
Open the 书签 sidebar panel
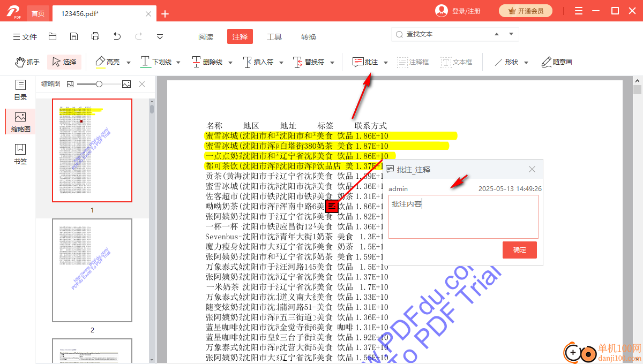20,154
